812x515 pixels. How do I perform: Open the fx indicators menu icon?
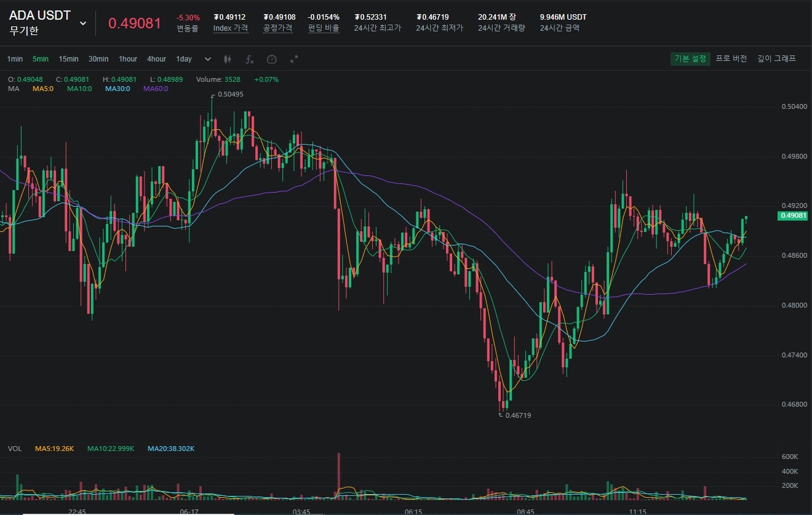pos(249,59)
